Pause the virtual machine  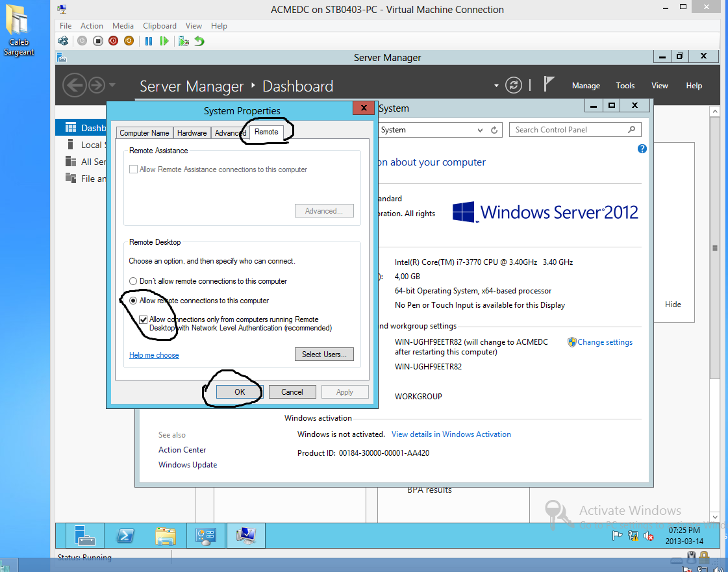pyautogui.click(x=149, y=42)
